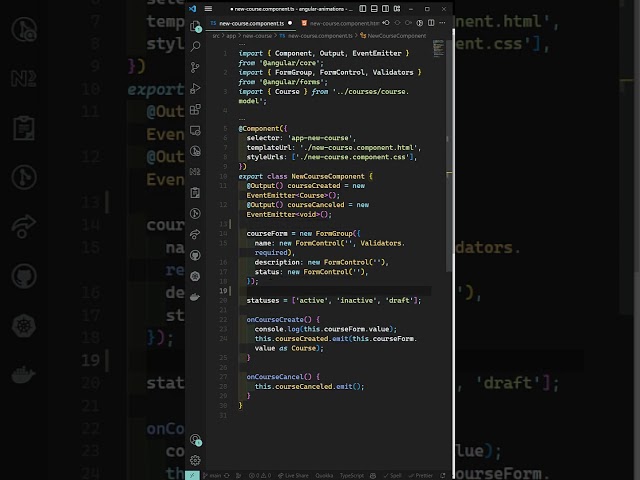Open the Live Share arrow icon in activity bar
The width and height of the screenshot is (640, 480).
tap(196, 234)
